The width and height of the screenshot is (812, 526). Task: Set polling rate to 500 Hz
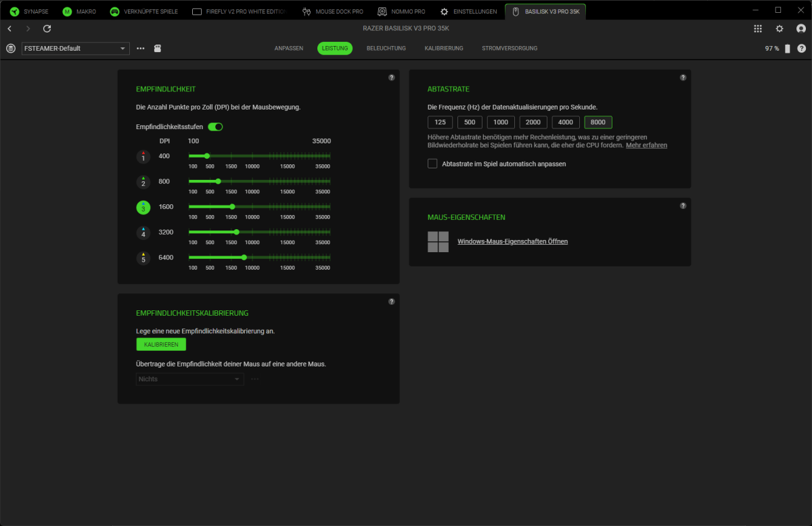470,122
